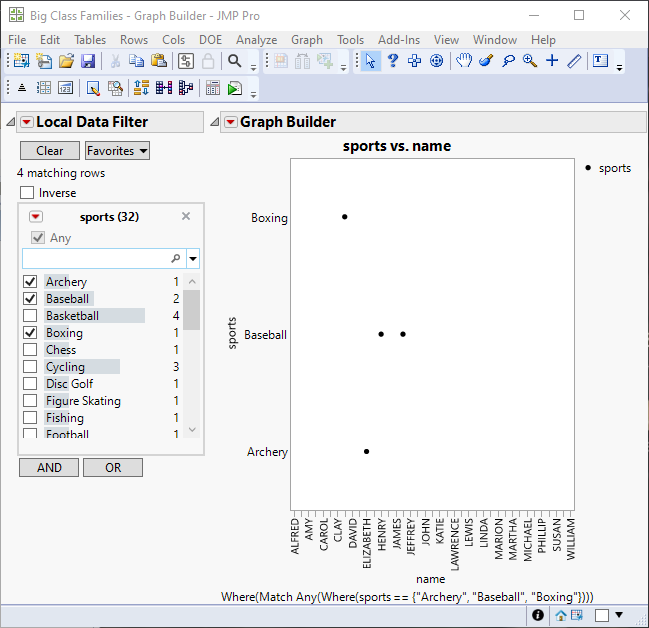Click the Data Filter magnifier table icon
This screenshot has height=628, width=649.
click(x=115, y=88)
